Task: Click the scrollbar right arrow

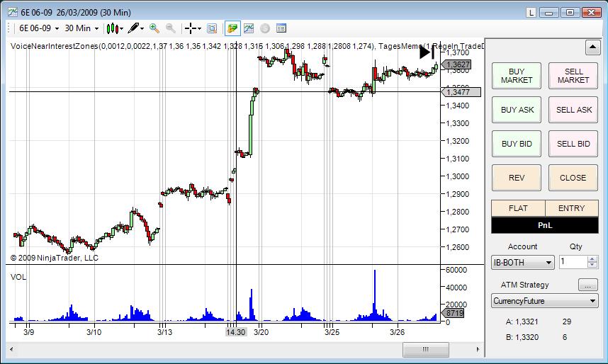Action: [478, 349]
